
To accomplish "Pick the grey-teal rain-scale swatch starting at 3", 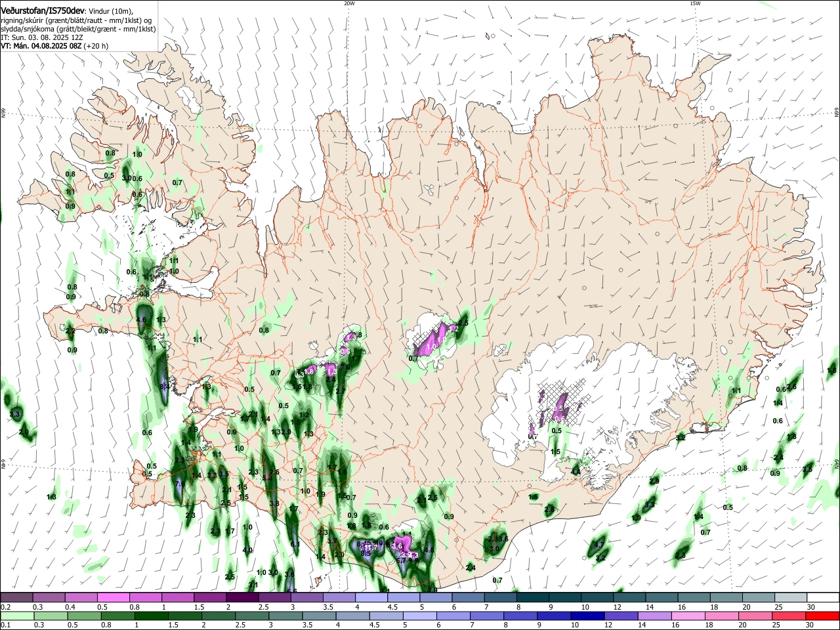I will (x=285, y=616).
